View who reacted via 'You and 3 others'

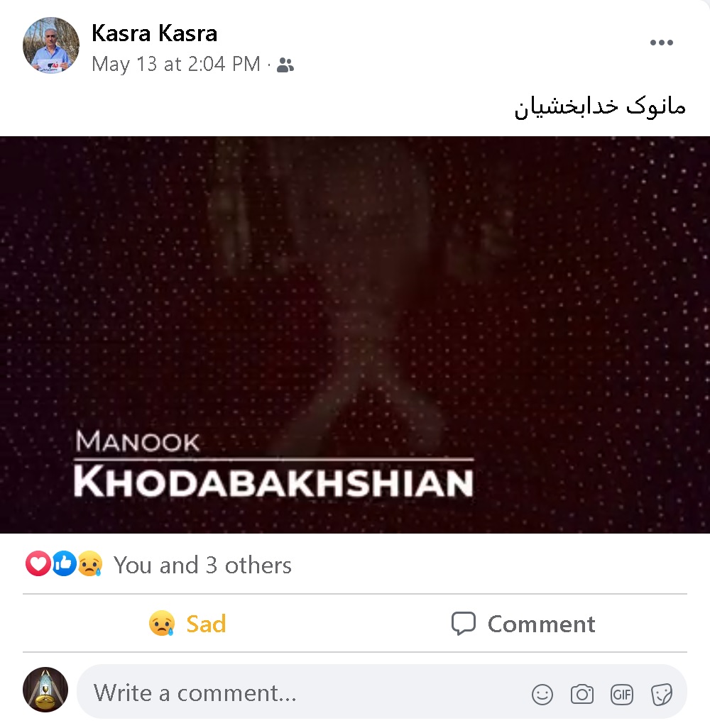pyautogui.click(x=202, y=565)
